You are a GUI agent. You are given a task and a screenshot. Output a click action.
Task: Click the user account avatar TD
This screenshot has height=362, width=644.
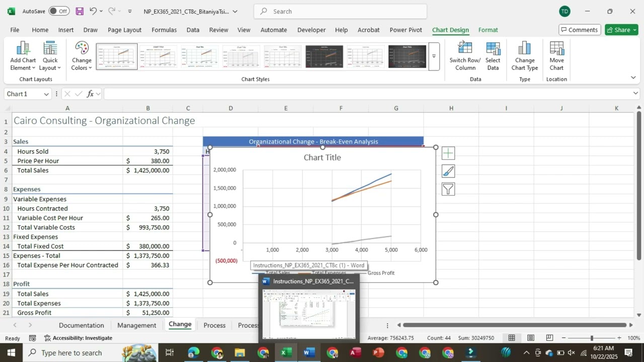(565, 11)
